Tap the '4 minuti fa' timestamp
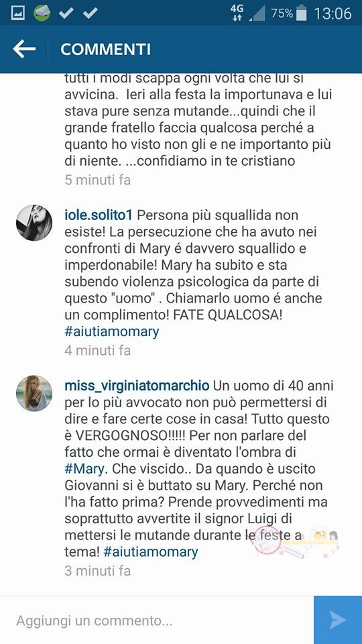The image size is (362, 644). [98, 350]
